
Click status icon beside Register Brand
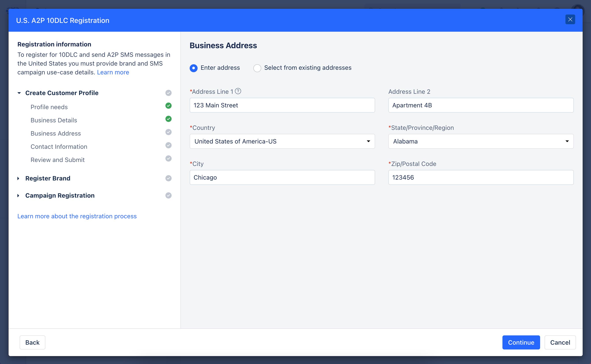(x=169, y=178)
